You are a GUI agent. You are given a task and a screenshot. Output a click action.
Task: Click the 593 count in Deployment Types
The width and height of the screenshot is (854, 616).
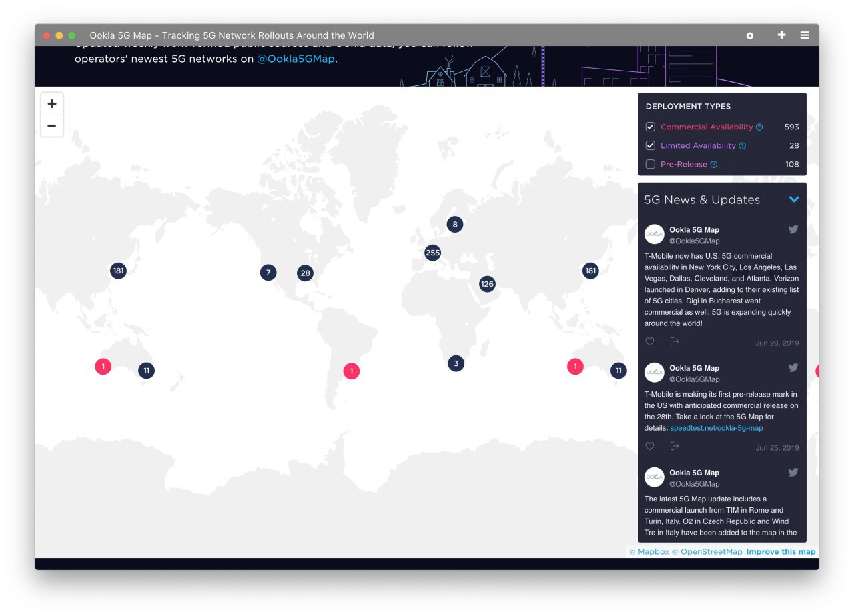[x=791, y=127]
